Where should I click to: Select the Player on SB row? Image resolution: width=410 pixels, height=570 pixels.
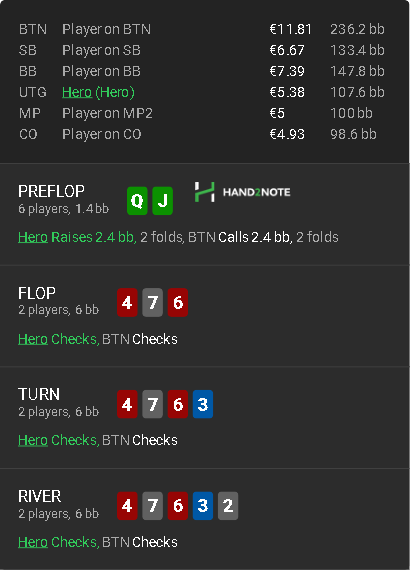[x=202, y=50]
